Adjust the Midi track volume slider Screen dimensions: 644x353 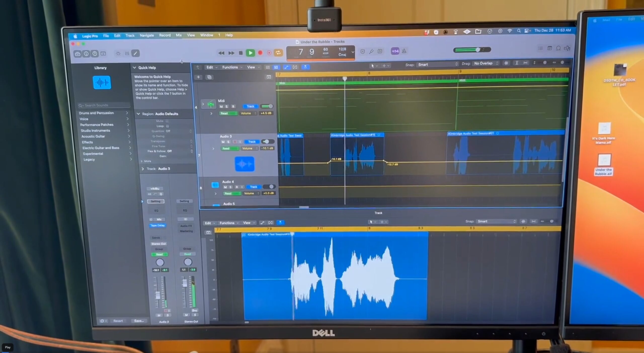click(x=267, y=106)
